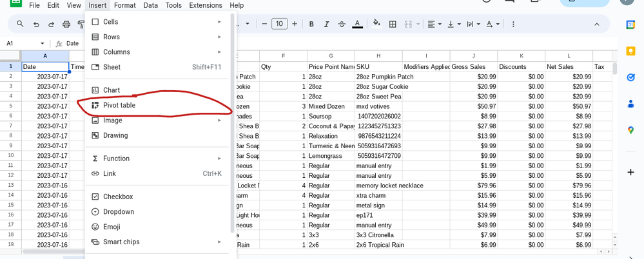This screenshot has height=259, width=644.
Task: Select Drawing in Insert menu
Action: point(158,135)
